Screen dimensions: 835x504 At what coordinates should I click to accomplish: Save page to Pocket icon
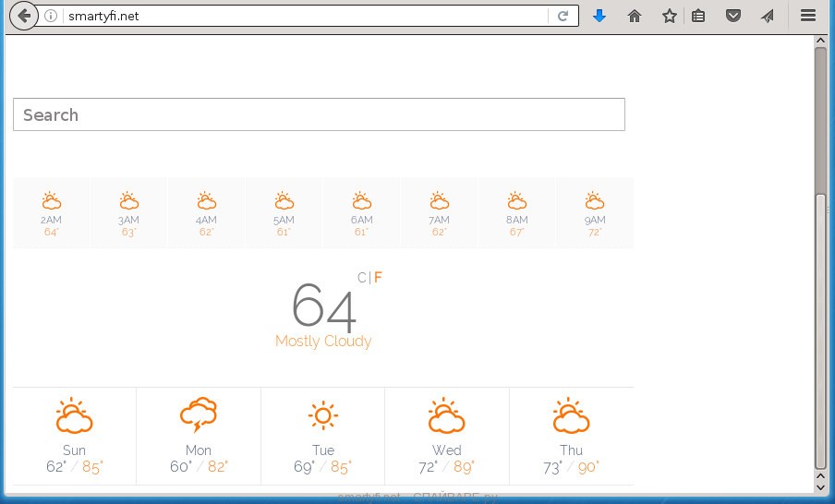(733, 16)
